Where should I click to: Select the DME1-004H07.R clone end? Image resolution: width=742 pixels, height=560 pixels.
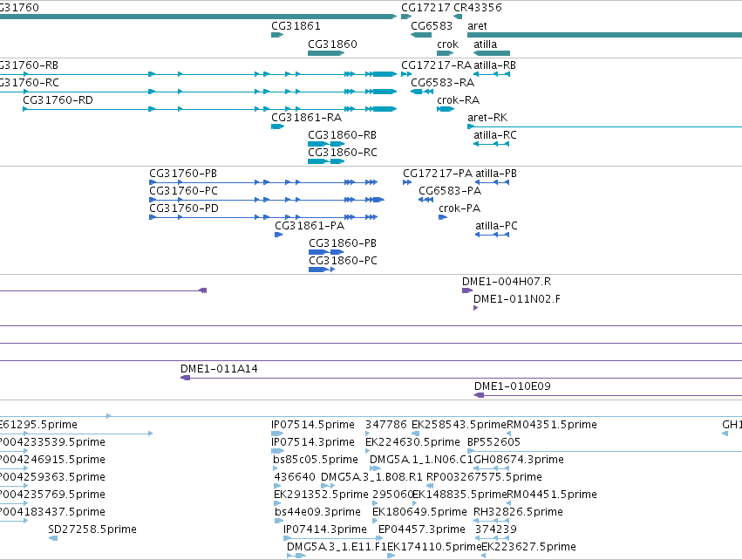[467, 290]
